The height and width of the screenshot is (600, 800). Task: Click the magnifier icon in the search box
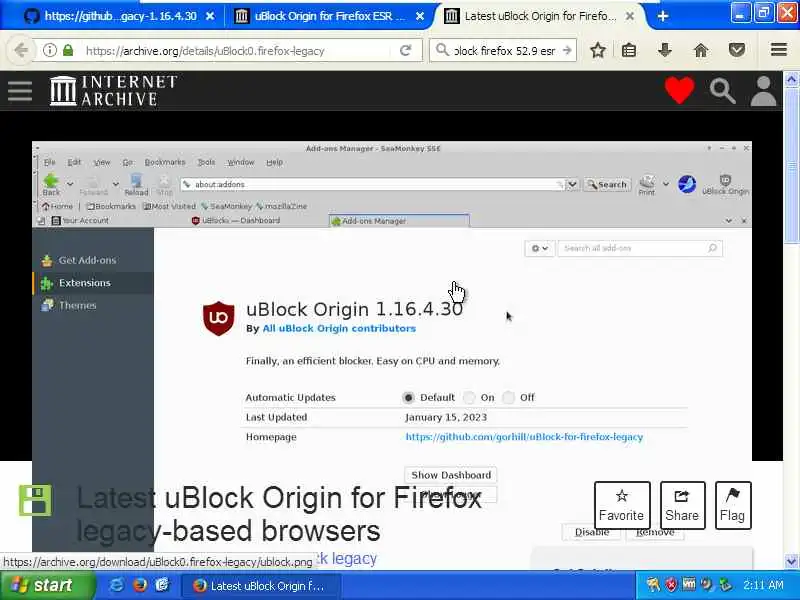click(442, 50)
